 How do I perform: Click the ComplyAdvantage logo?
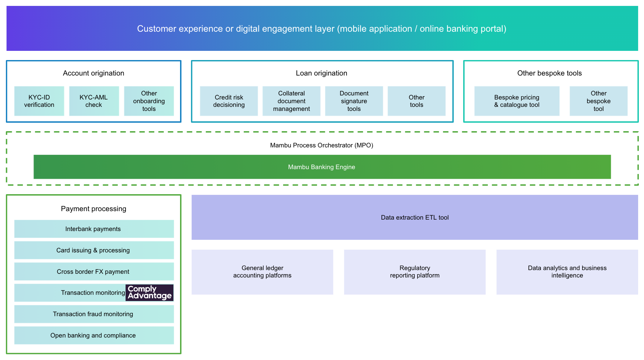click(149, 293)
